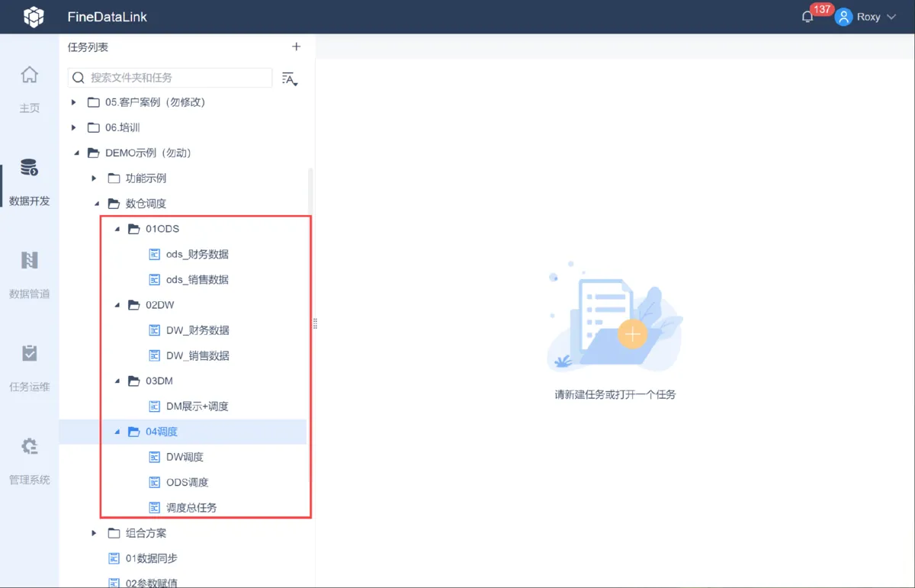Open the DW_销售数据 task
Screen dimensions: 915x588
click(x=197, y=356)
